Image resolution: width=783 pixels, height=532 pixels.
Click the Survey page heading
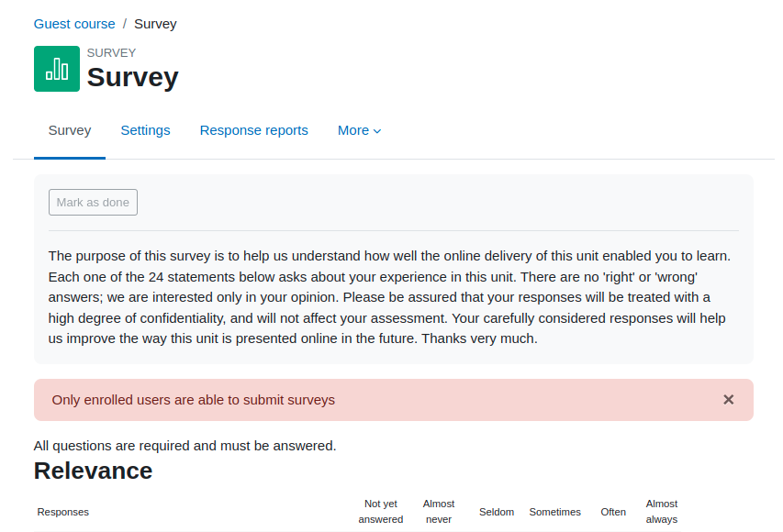[x=133, y=77]
